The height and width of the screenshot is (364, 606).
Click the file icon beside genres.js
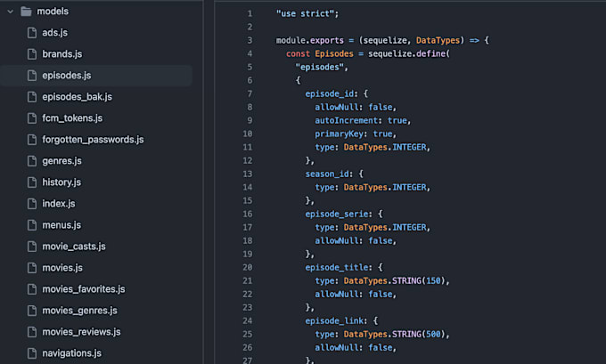[x=32, y=161]
